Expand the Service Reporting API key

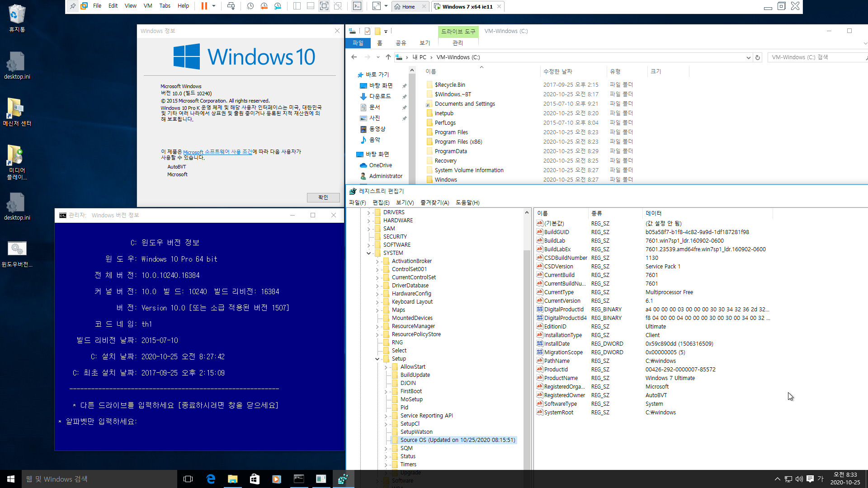[386, 416]
